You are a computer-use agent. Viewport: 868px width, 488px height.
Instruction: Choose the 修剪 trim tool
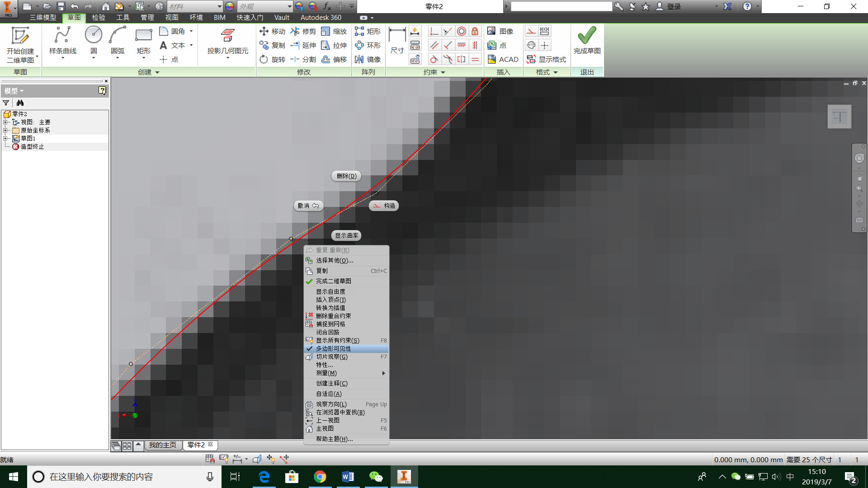coord(303,31)
